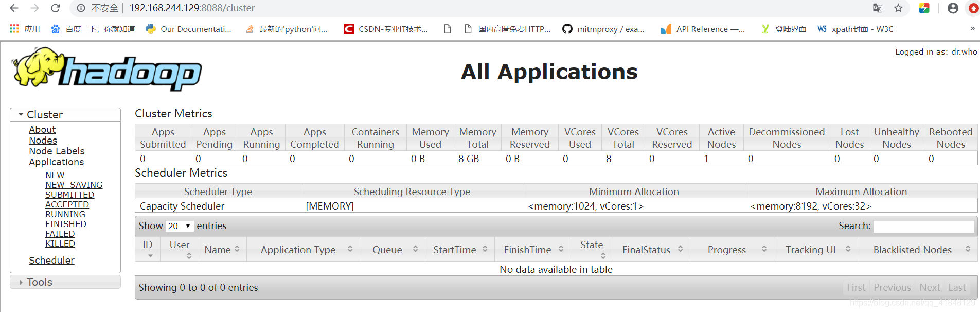Open the Our Documentation bookmark
Viewport: 980px width, 312px height.
[x=189, y=29]
